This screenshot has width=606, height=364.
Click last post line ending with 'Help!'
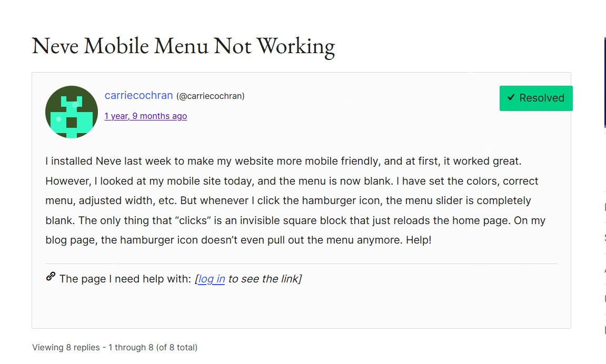coord(238,240)
